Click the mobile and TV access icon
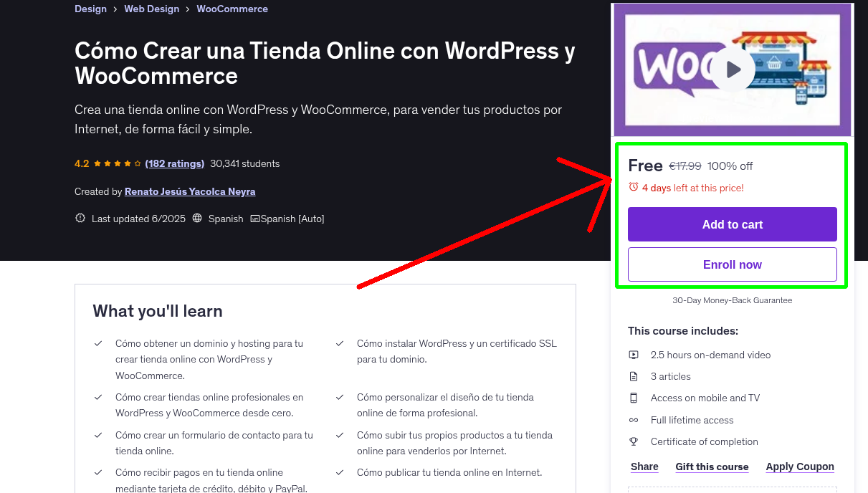868x493 pixels. pyautogui.click(x=634, y=398)
